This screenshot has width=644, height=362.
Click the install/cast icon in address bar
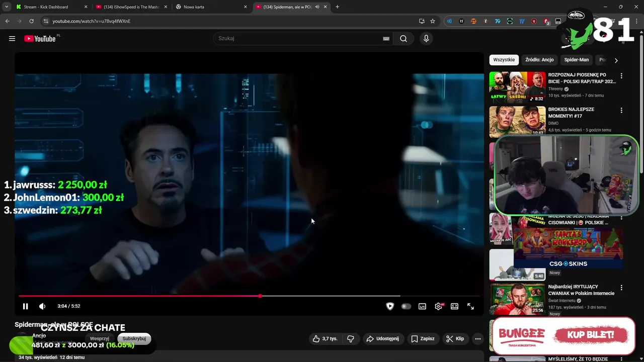coord(422,21)
